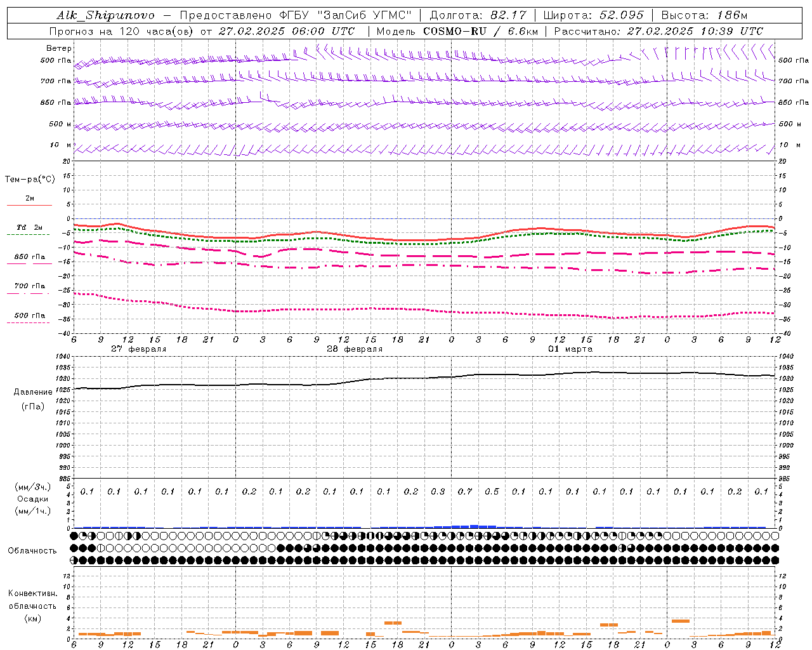812x650 pixels.
Task: Click the 'Ветер' wind panel label
Action: click(59, 48)
